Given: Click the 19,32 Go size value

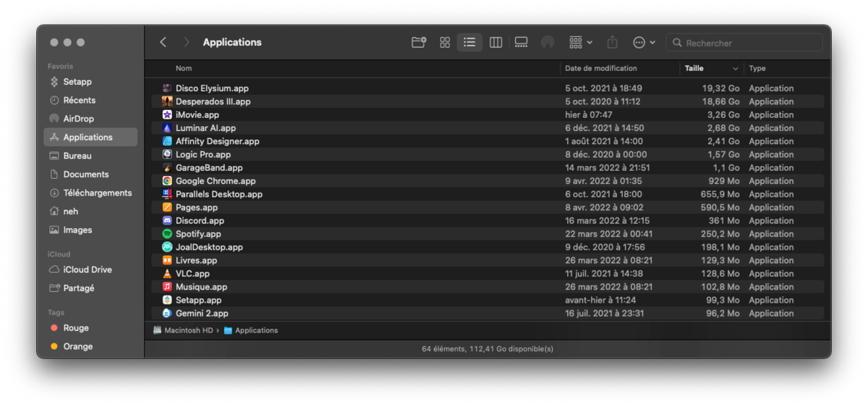Looking at the screenshot, I should pos(720,88).
